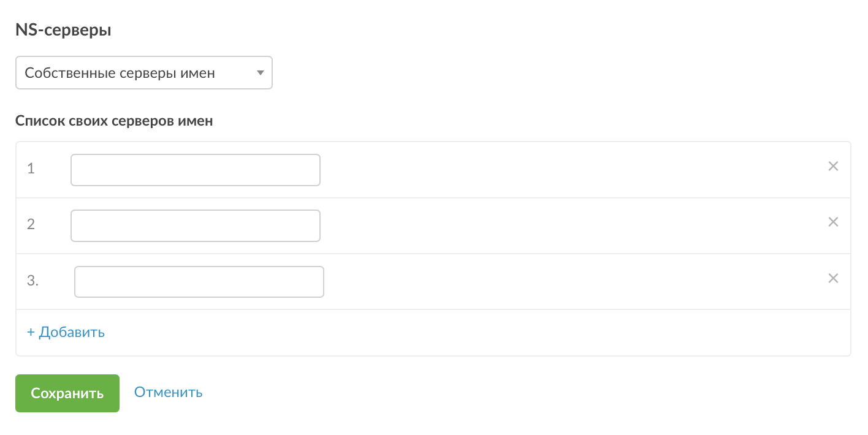Click row number 2 label

pyautogui.click(x=31, y=225)
